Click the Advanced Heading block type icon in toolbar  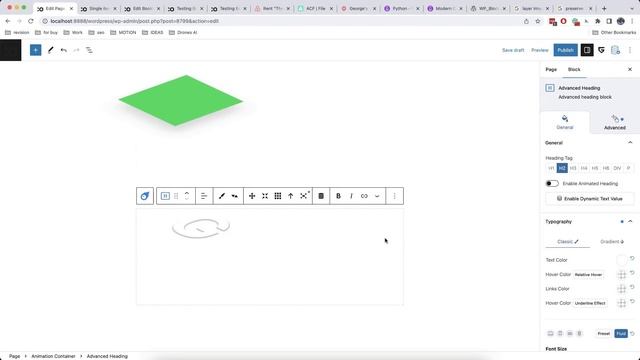(x=165, y=196)
